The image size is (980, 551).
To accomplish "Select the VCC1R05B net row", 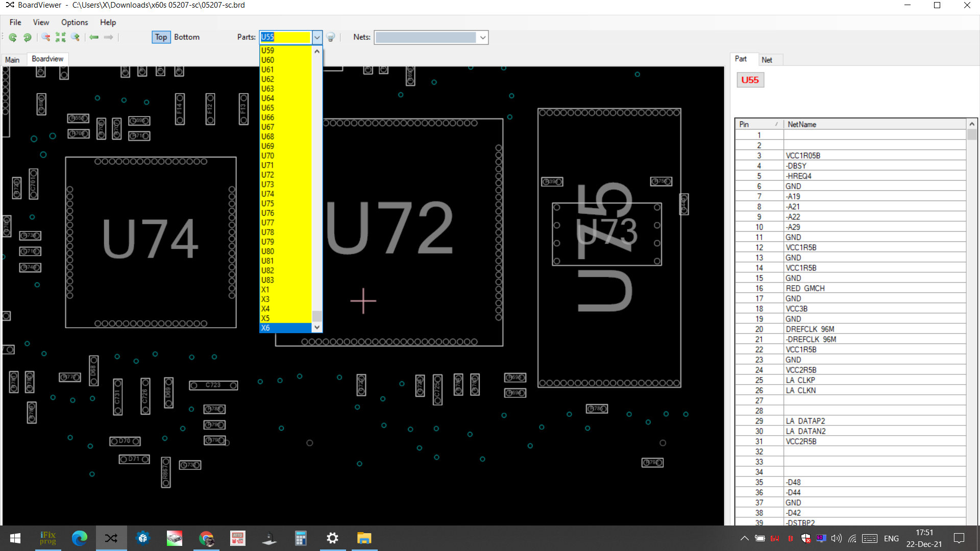I will tap(850, 156).
